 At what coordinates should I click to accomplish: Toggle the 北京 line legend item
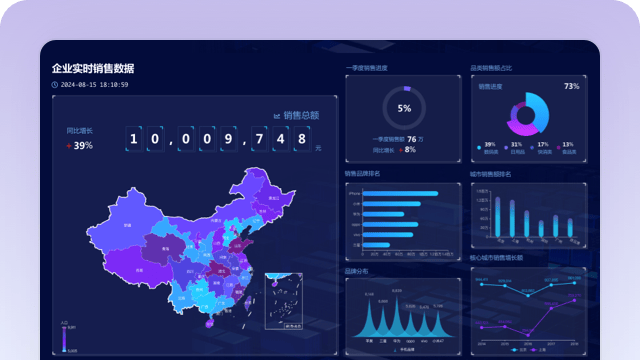pos(519,350)
